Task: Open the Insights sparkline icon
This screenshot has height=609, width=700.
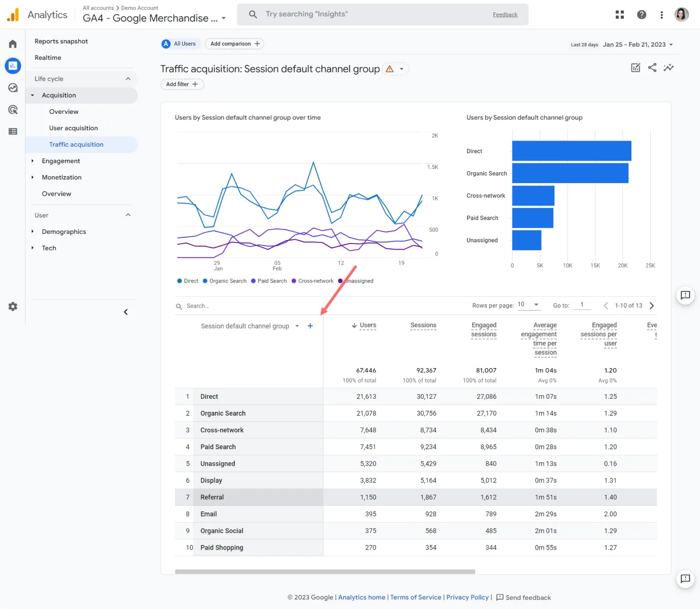Action: point(669,68)
